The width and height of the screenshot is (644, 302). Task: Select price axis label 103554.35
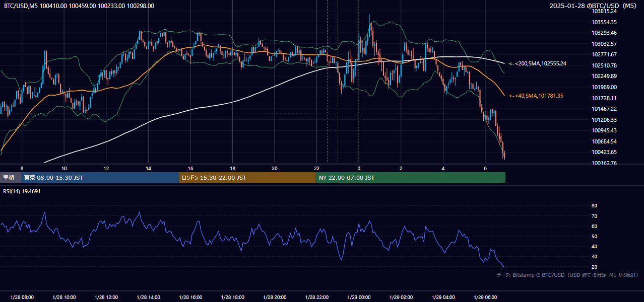tap(604, 22)
